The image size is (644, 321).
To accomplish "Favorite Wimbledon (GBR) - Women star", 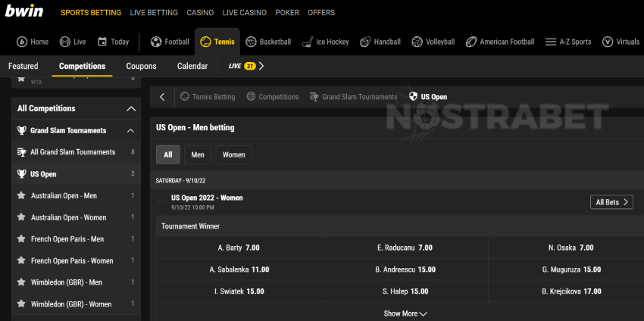I will (x=21, y=304).
